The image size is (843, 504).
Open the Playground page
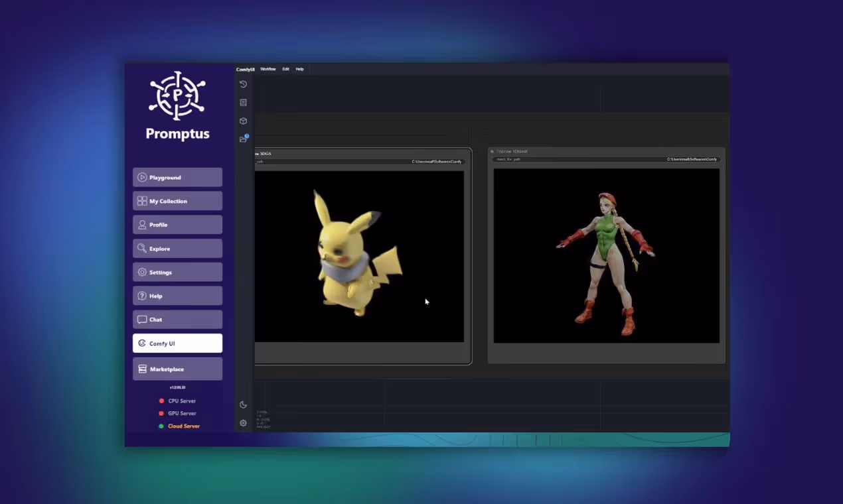[177, 177]
